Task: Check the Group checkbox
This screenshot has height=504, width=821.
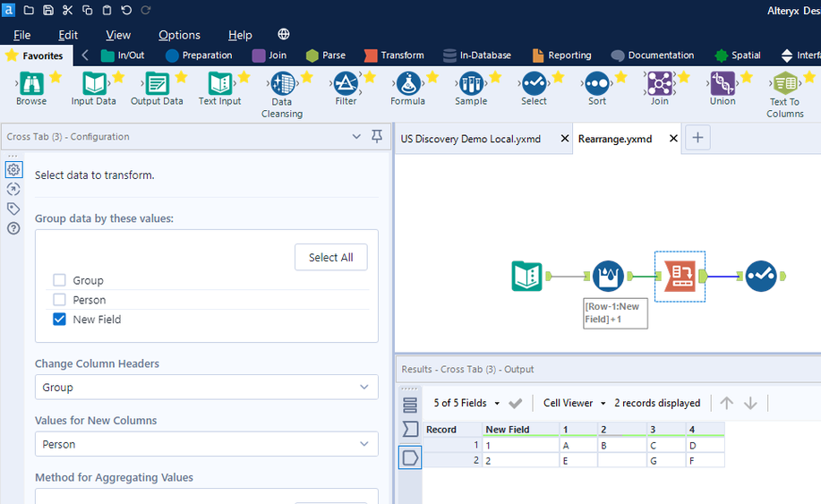Action: (59, 280)
